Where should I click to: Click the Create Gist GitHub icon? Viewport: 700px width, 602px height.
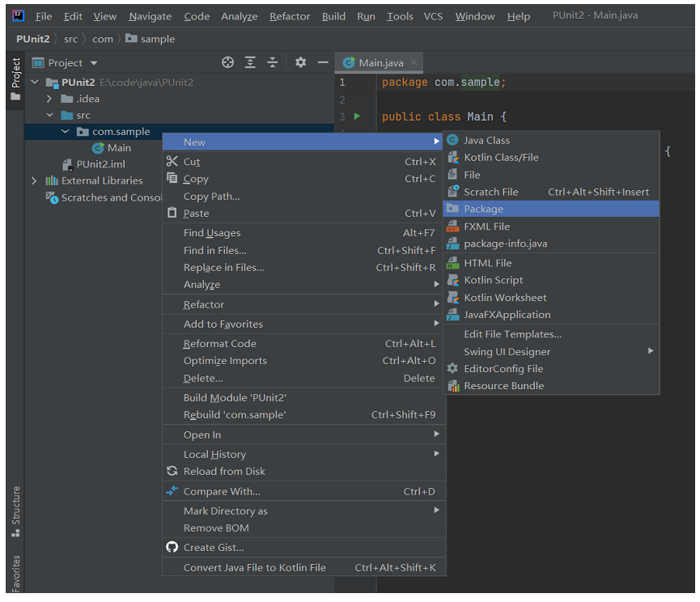coord(172,547)
